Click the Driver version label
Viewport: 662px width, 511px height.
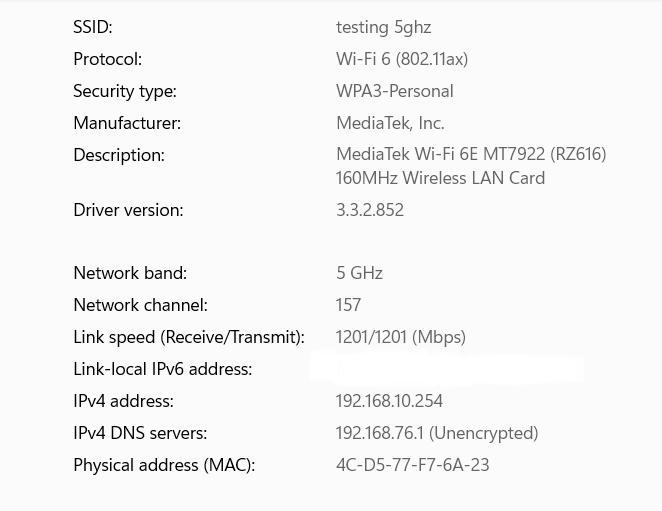(x=128, y=210)
